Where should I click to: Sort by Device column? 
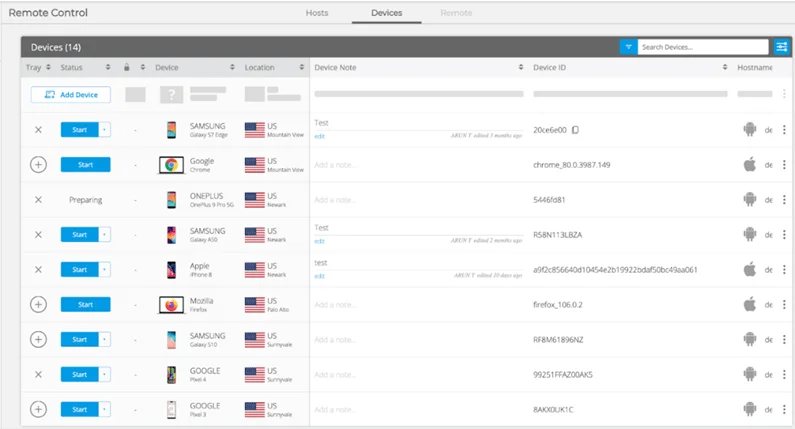(x=232, y=67)
